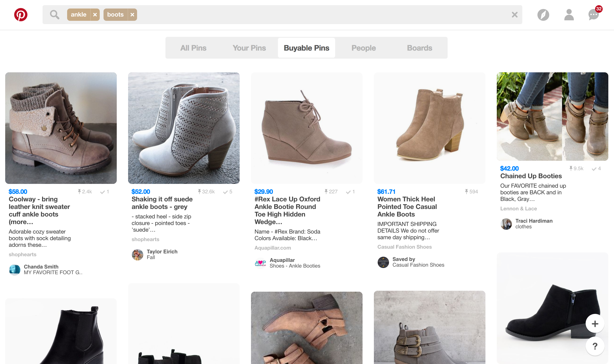Click the $52.00 price

click(x=141, y=191)
